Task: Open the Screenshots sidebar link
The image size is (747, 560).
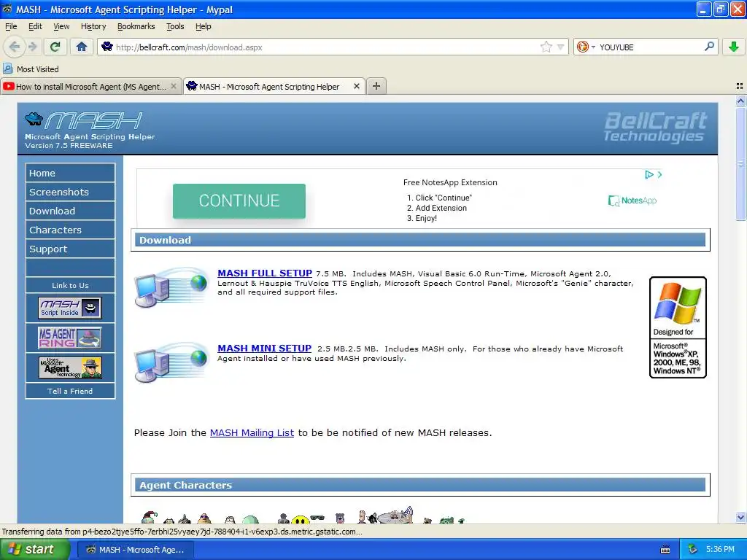Action: tap(70, 192)
